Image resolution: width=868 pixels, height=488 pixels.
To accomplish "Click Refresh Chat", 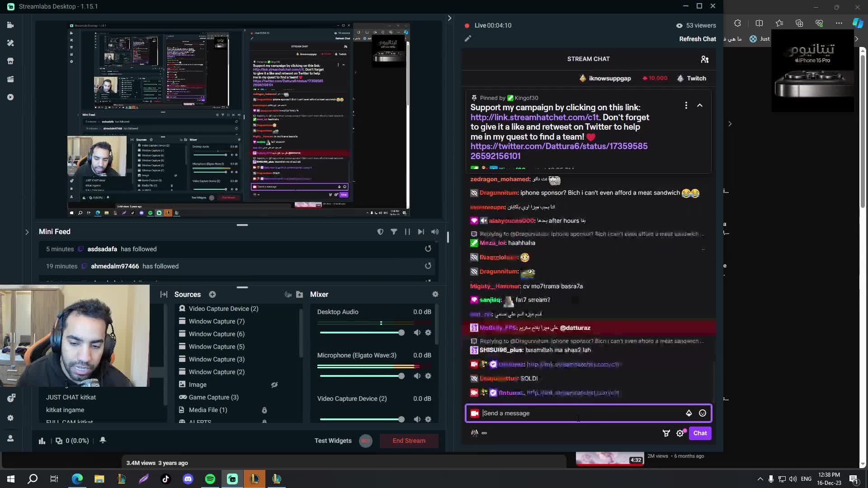I will (698, 39).
